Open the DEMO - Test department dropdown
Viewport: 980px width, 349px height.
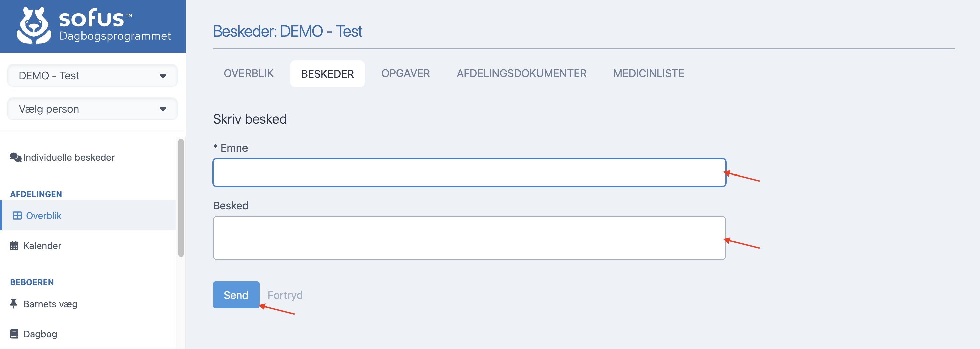pyautogui.click(x=93, y=75)
